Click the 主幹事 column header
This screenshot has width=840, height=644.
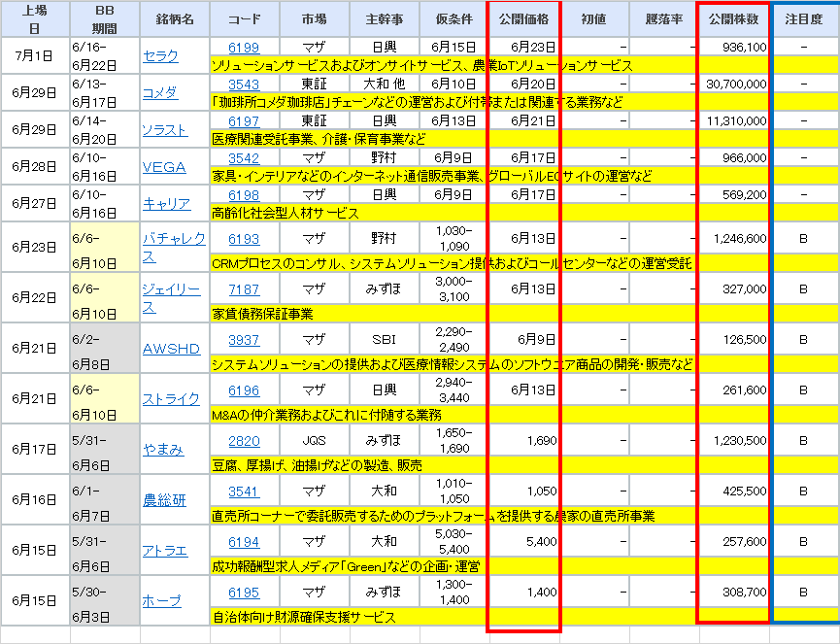coord(385,18)
